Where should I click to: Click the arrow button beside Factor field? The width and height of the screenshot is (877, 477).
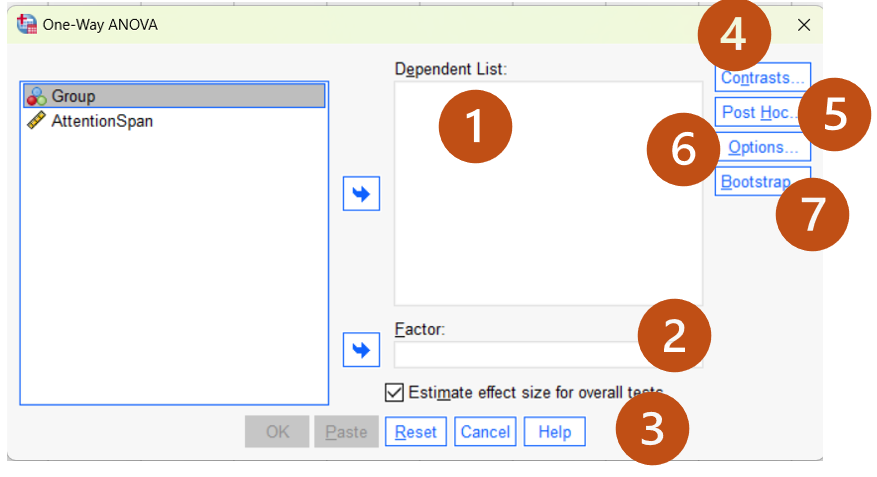point(361,350)
